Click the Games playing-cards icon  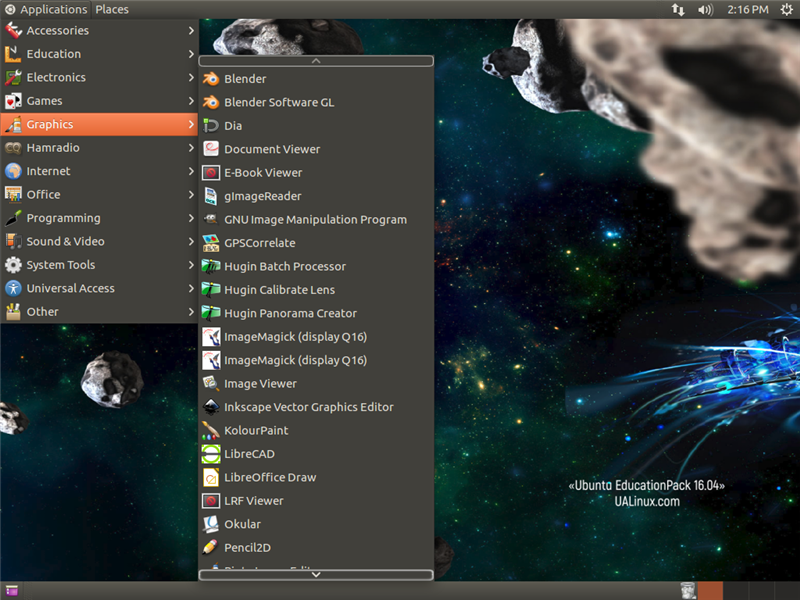click(x=13, y=101)
